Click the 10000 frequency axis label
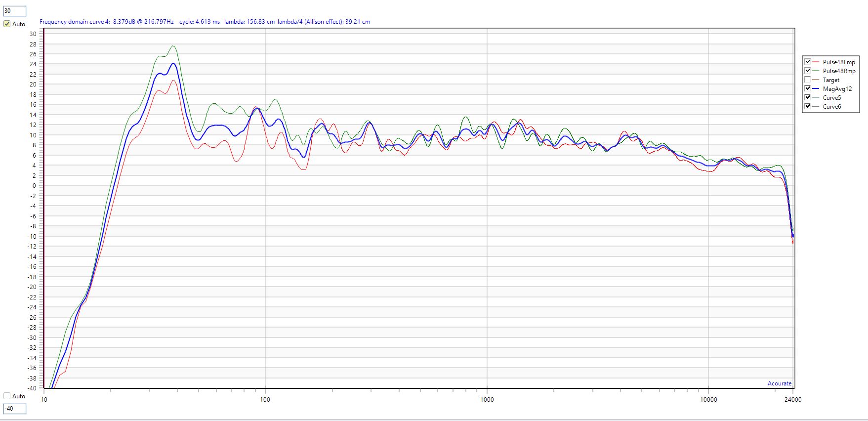 pyautogui.click(x=708, y=399)
